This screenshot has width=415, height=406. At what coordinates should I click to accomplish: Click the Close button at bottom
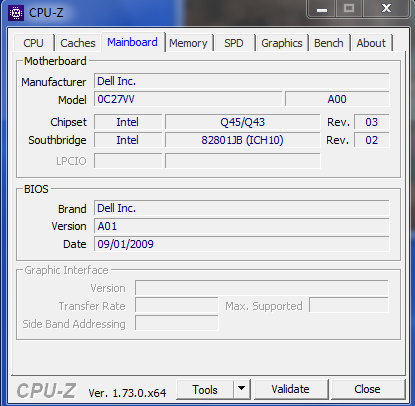(x=367, y=389)
